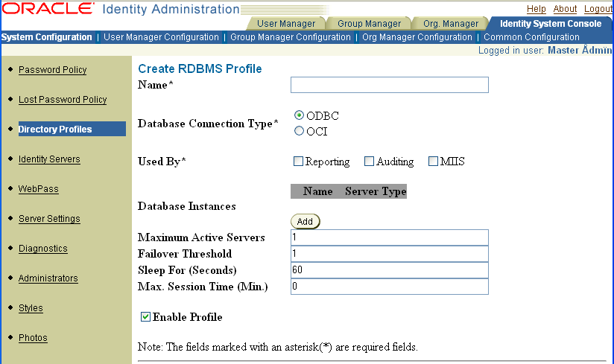Check the Auditing checkbox
Image resolution: width=614 pixels, height=364 pixels.
(x=370, y=161)
